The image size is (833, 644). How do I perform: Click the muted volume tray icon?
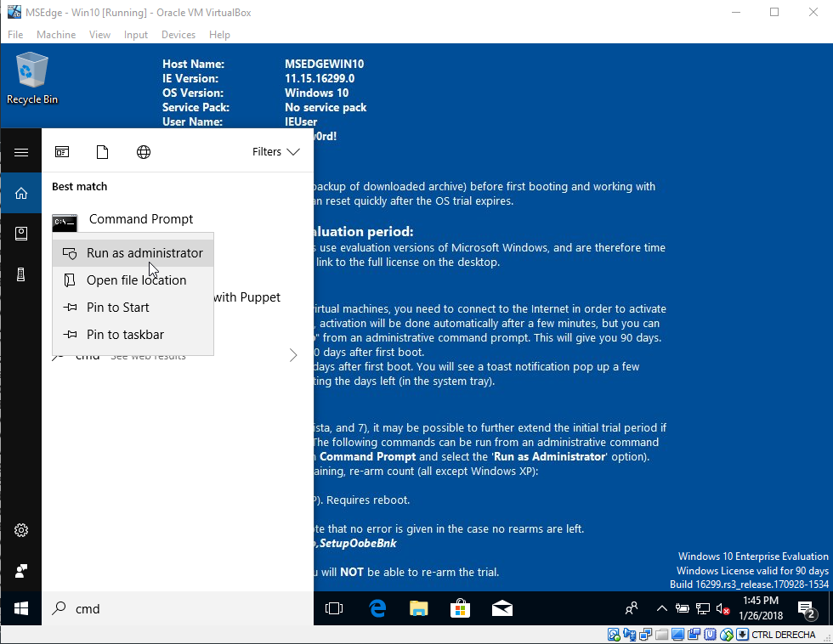(x=723, y=608)
